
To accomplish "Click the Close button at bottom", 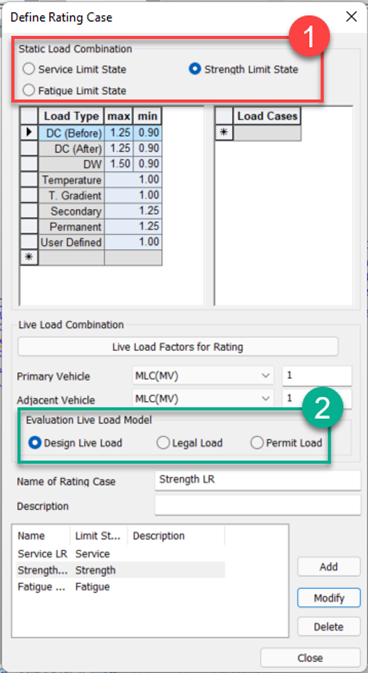I will tap(310, 658).
